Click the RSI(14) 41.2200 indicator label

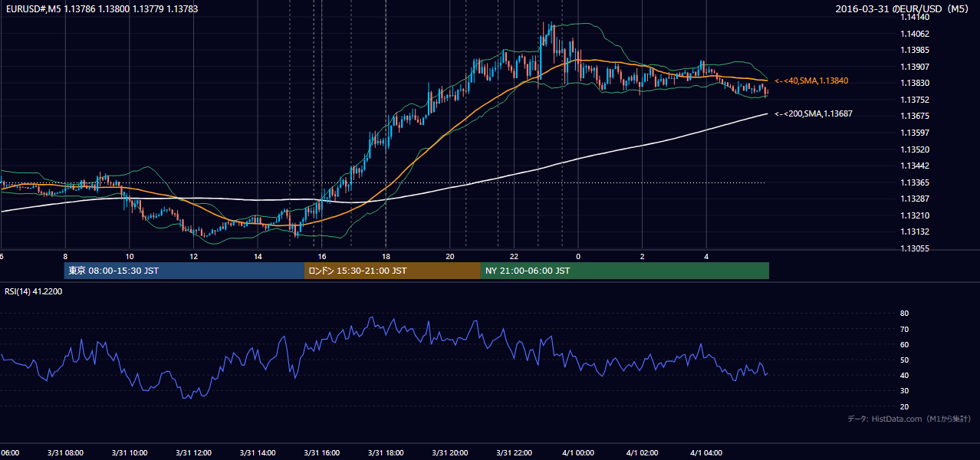point(34,291)
